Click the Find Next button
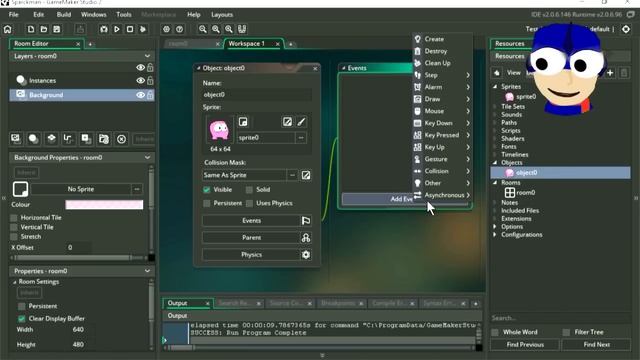This screenshot has height=360, width=640. click(x=596, y=344)
